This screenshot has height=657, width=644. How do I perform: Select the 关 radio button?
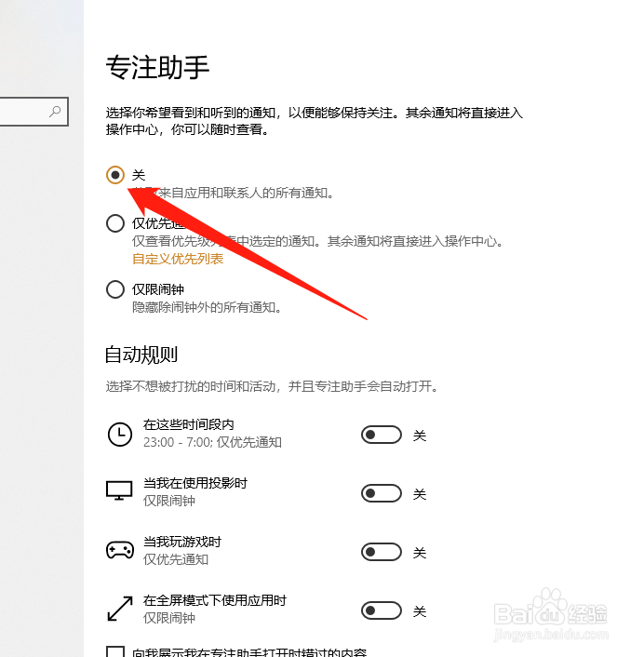pos(115,175)
